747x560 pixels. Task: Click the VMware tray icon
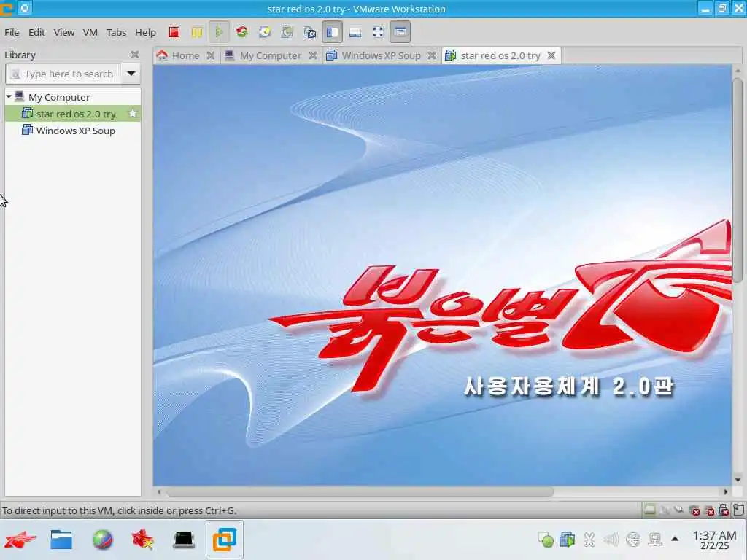[x=567, y=540]
